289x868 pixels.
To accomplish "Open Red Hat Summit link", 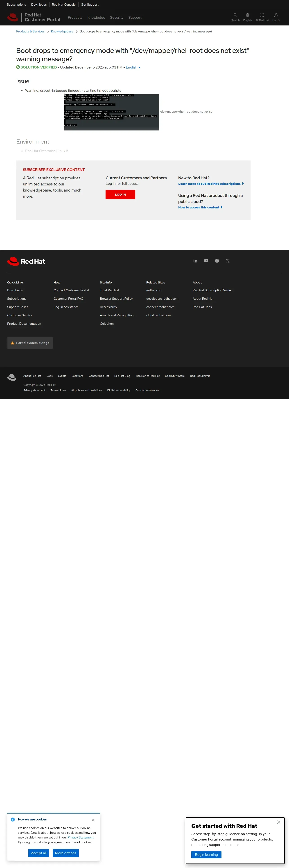I will pyautogui.click(x=200, y=376).
